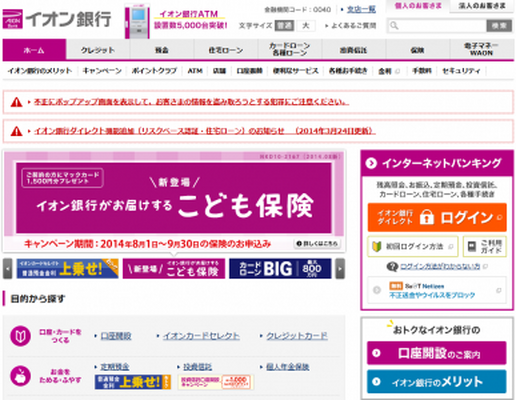
Task: Select 大 font size
Action: (x=306, y=26)
